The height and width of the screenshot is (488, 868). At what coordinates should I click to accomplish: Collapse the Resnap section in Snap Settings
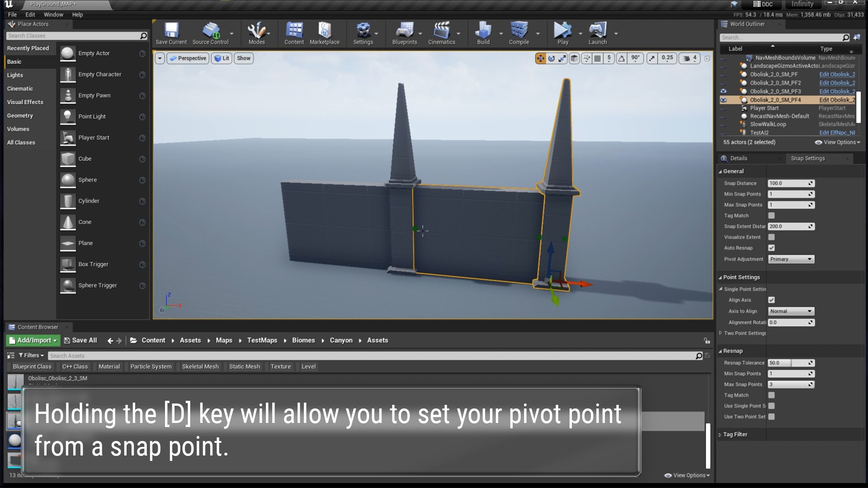click(x=721, y=351)
